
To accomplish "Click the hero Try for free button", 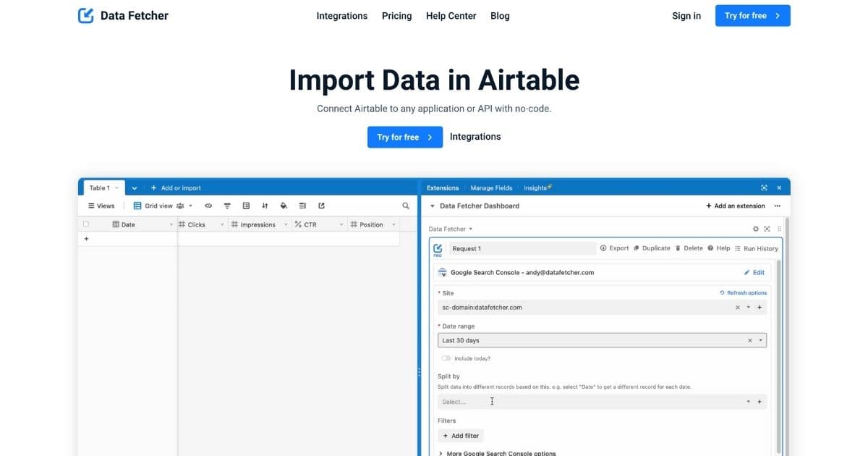I will click(x=404, y=137).
